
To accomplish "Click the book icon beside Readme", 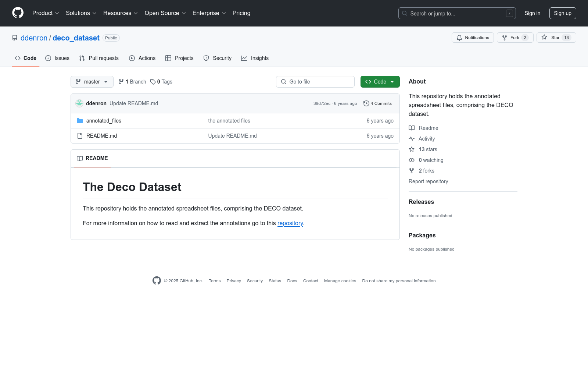I will (x=412, y=128).
